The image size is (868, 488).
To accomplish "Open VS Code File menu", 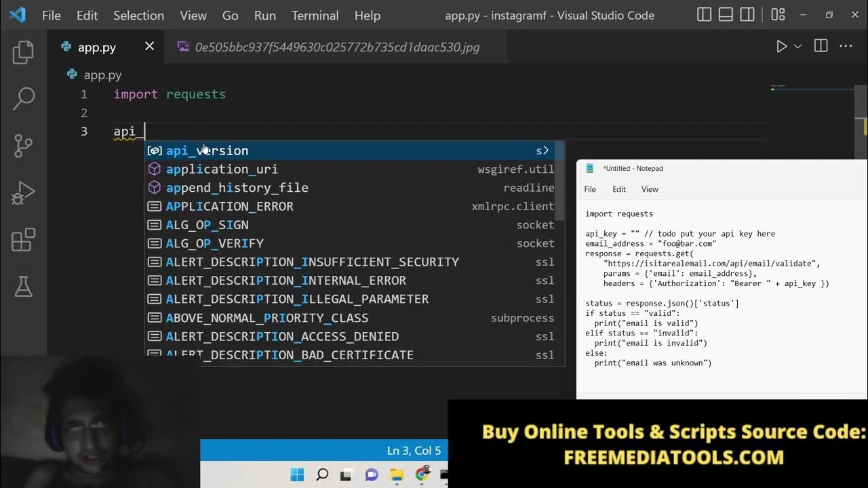I will (x=52, y=15).
